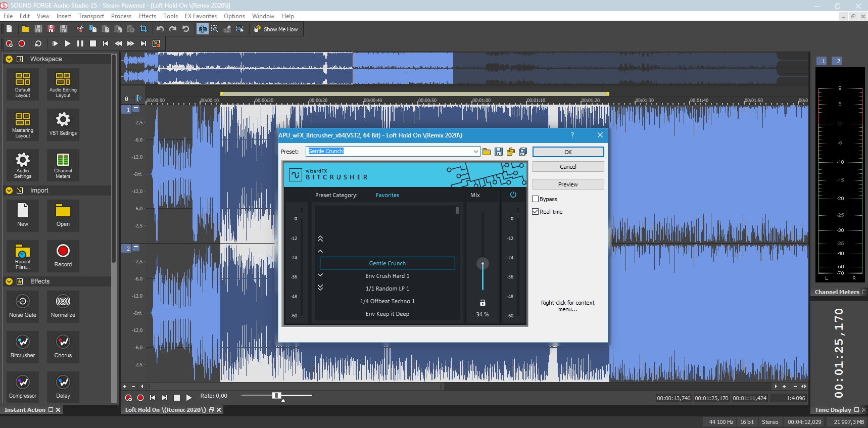Open the Favorites preset category
The image size is (868, 428).
[x=388, y=195]
